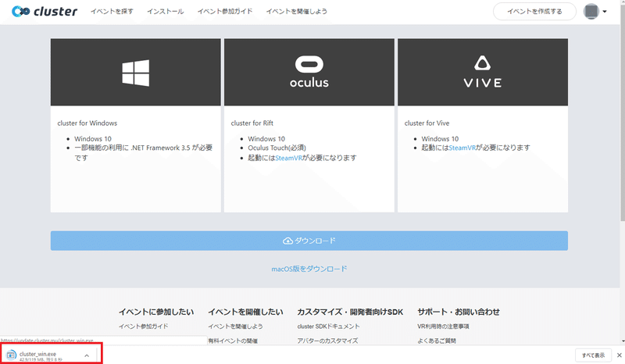Click the macOS版をダウンロード link
This screenshot has height=364, width=625.
309,269
